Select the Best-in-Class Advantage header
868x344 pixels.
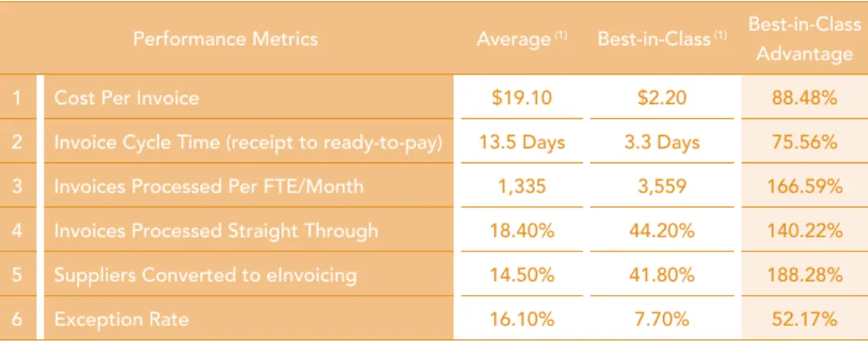[x=804, y=39]
